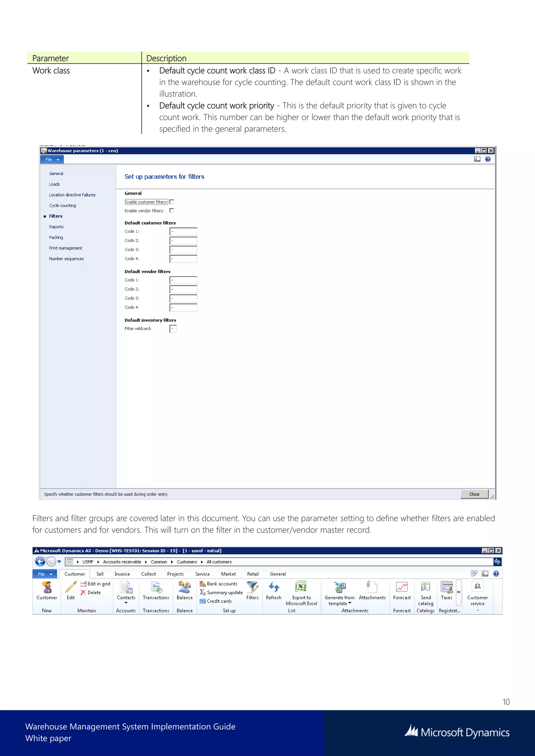Screen dimensions: 535x756
Task: Click the Filters funnel icon
Action: [x=252, y=587]
